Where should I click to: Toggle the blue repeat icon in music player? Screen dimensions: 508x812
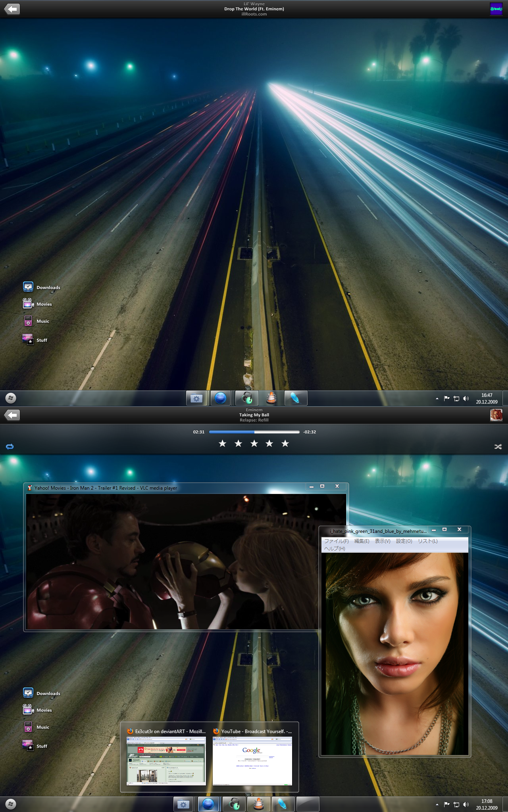coord(10,446)
